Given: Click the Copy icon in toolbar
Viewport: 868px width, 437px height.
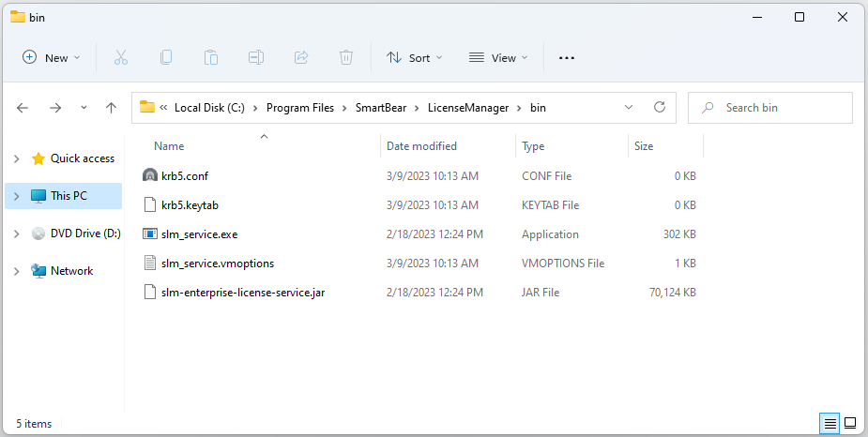Looking at the screenshot, I should click(166, 57).
